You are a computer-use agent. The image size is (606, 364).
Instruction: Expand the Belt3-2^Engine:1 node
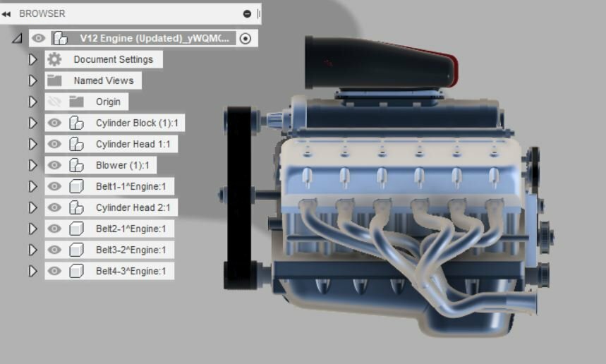tap(33, 250)
